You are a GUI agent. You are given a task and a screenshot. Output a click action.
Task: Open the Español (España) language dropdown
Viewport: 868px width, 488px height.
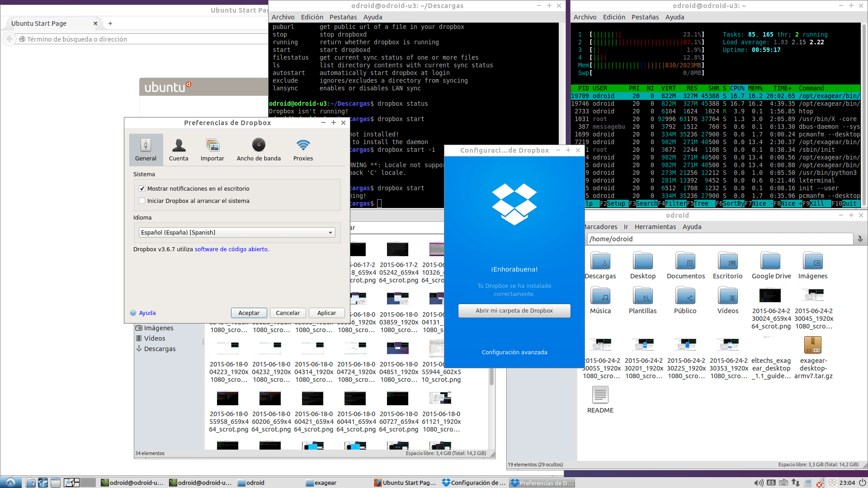330,232
